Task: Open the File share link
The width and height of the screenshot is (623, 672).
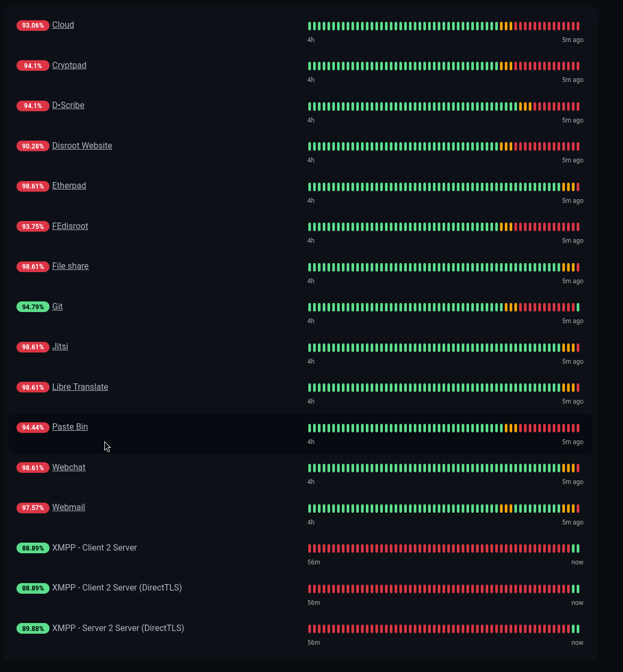Action: tap(70, 266)
